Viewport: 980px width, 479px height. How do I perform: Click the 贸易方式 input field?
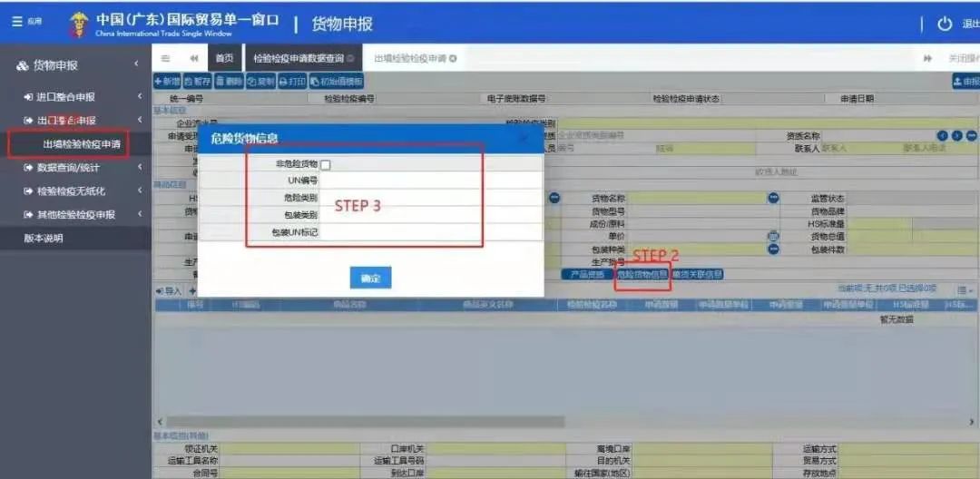(x=908, y=461)
